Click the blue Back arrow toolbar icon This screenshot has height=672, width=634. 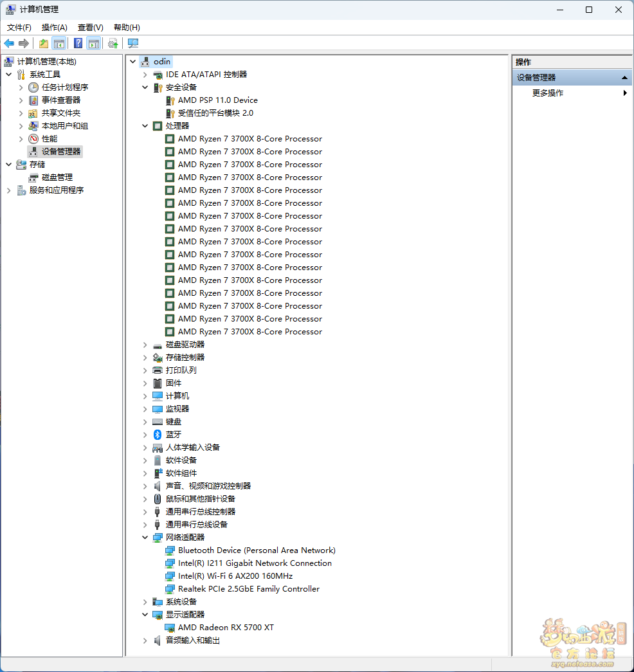[9, 43]
